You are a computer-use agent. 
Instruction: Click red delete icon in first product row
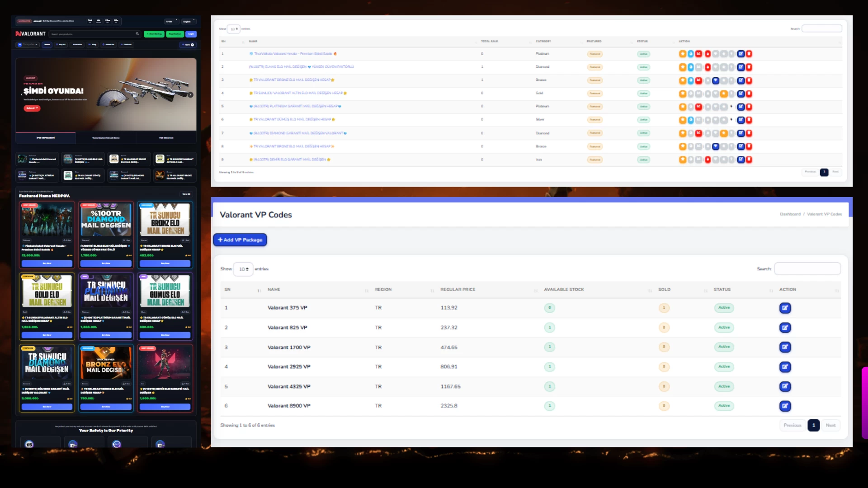(x=749, y=54)
